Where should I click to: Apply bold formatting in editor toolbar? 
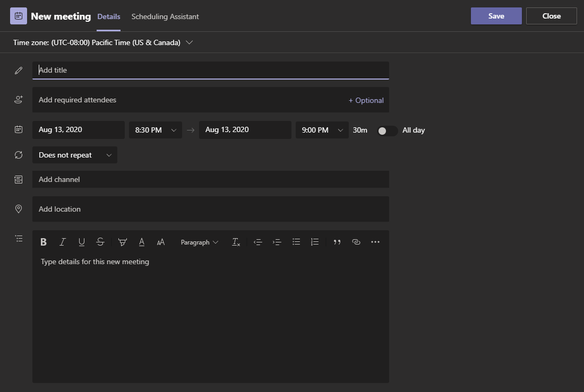(x=44, y=242)
